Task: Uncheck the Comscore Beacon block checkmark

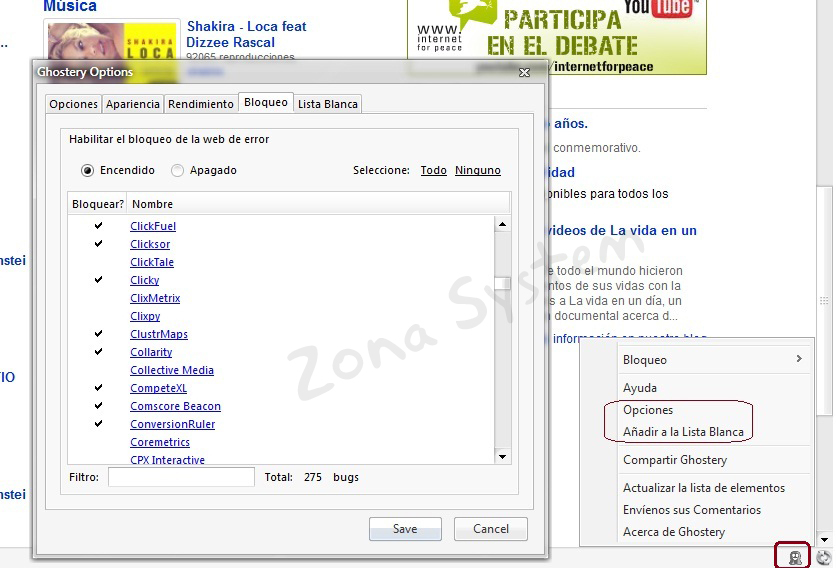Action: pyautogui.click(x=99, y=405)
